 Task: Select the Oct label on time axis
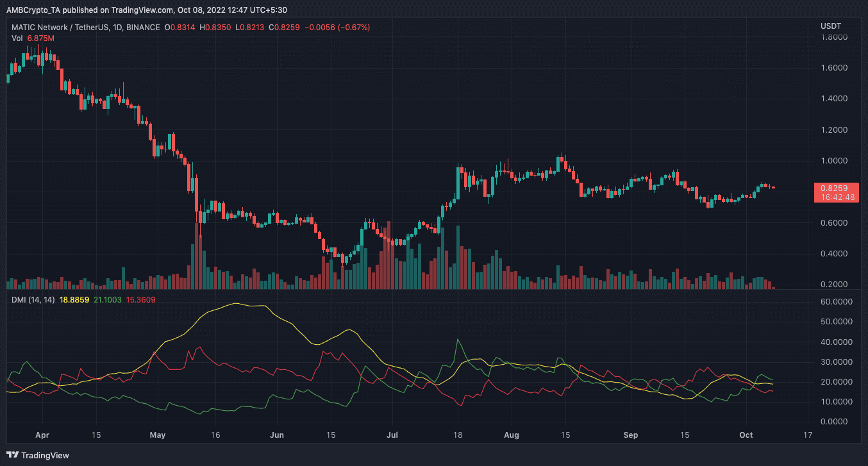[747, 435]
